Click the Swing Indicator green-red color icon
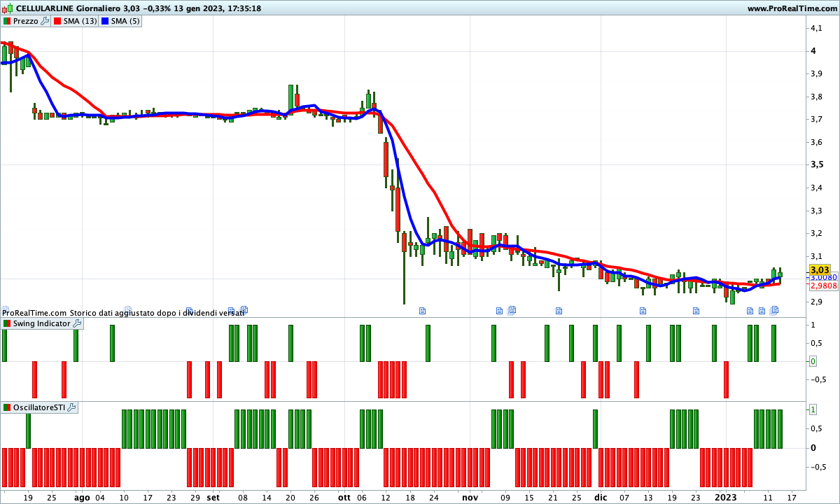The width and height of the screenshot is (840, 504). coord(7,323)
